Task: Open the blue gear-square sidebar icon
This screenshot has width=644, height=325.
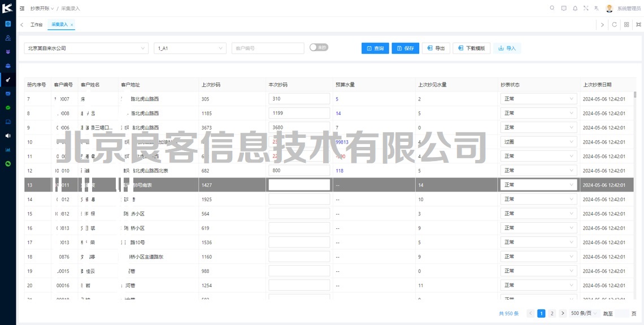Action: (x=8, y=24)
